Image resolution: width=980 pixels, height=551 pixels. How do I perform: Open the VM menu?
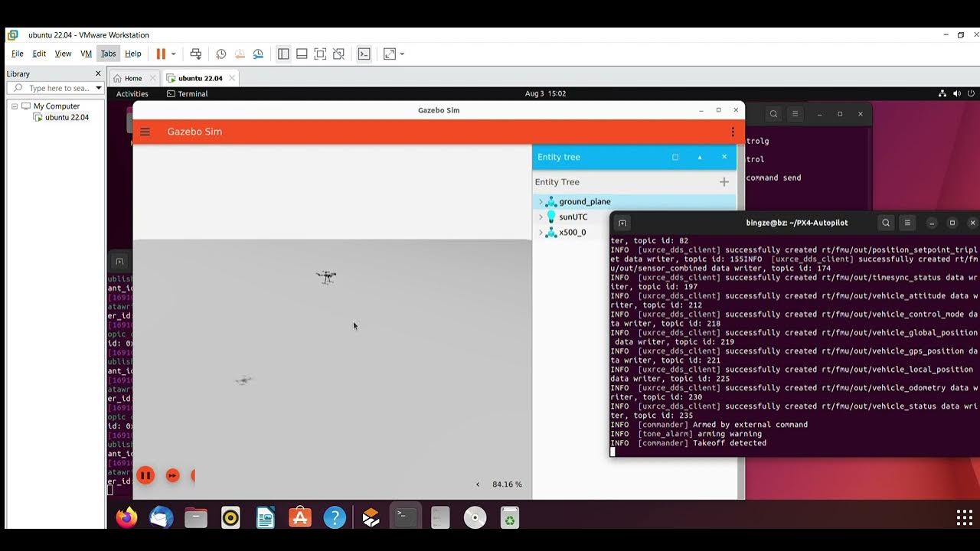point(86,54)
